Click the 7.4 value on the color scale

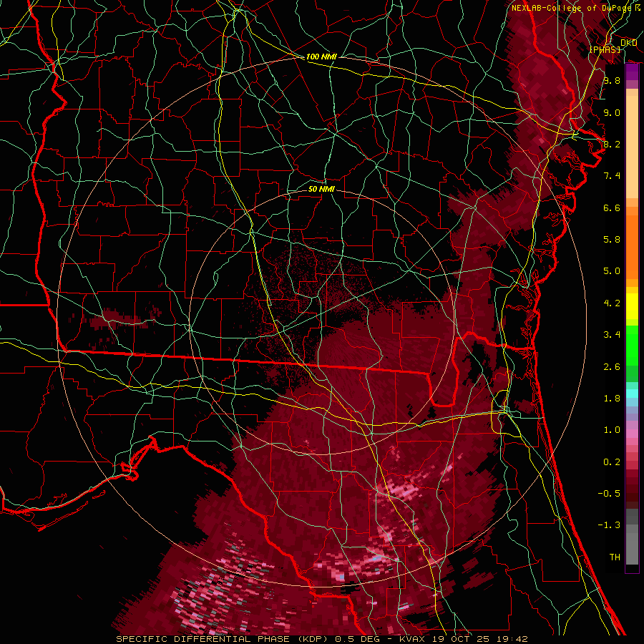click(x=612, y=176)
